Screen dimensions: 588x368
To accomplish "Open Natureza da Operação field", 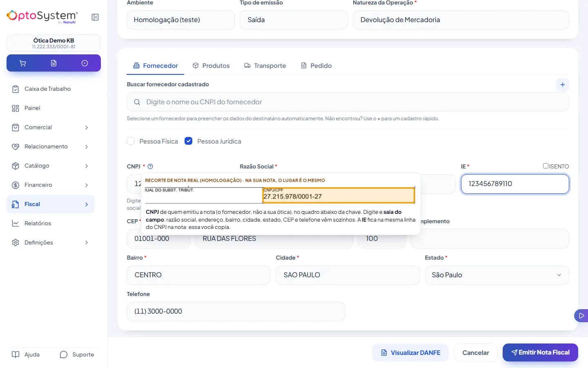I will [x=461, y=20].
